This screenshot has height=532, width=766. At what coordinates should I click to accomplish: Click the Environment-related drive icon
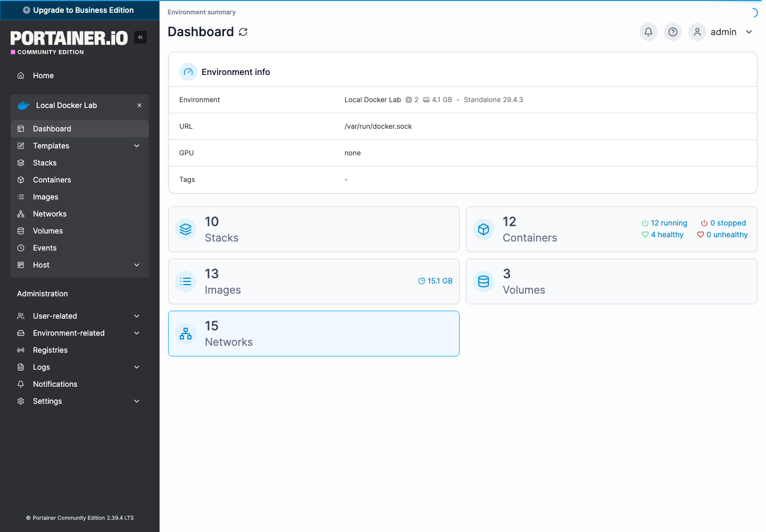tap(21, 333)
